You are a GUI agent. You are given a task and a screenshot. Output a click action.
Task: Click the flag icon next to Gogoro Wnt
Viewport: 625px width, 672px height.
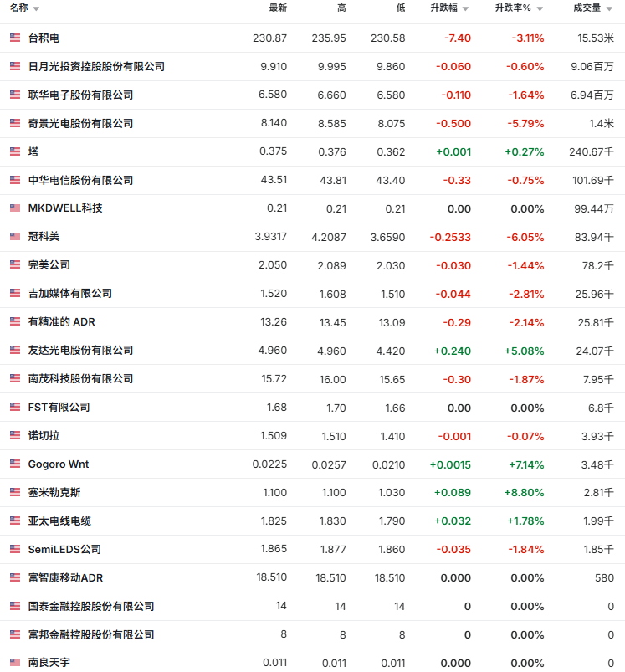pos(15,464)
